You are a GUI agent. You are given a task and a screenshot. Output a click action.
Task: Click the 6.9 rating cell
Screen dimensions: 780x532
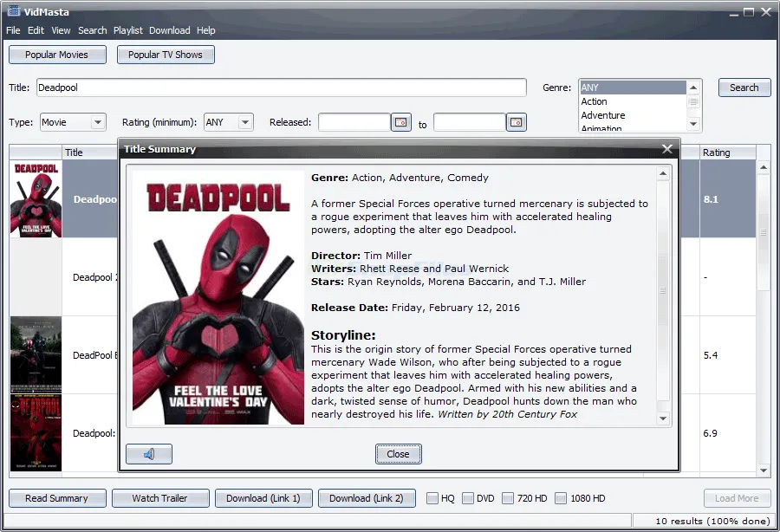(728, 433)
